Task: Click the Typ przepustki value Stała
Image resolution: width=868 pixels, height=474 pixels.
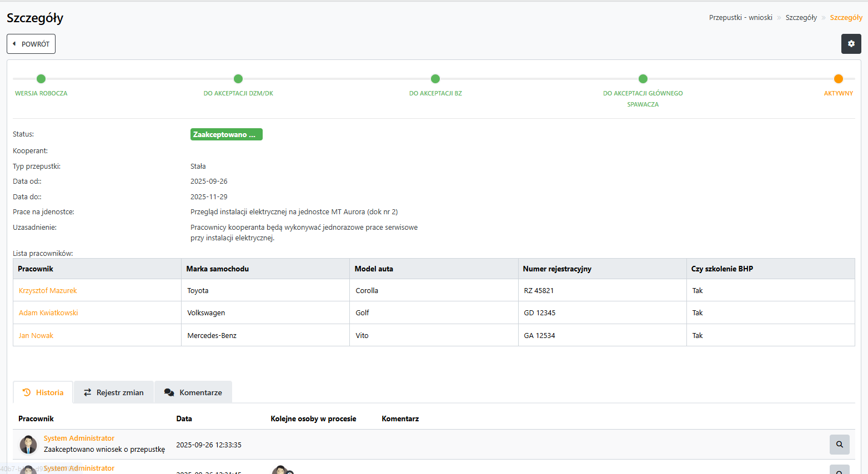Action: point(198,167)
